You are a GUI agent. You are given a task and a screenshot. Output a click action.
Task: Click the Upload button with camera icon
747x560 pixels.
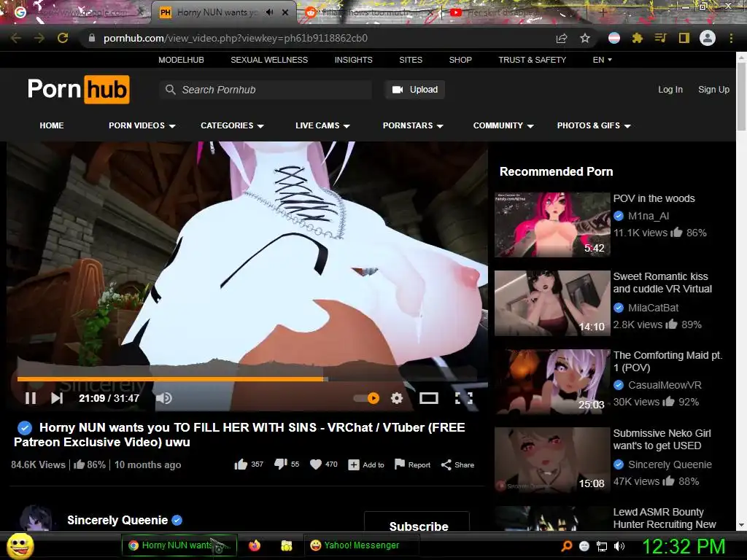415,90
